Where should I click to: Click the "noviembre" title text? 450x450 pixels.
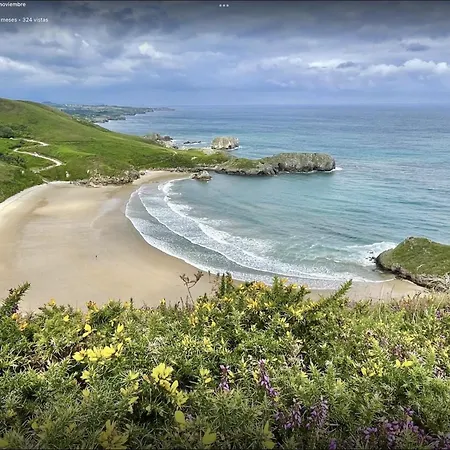coord(13,5)
